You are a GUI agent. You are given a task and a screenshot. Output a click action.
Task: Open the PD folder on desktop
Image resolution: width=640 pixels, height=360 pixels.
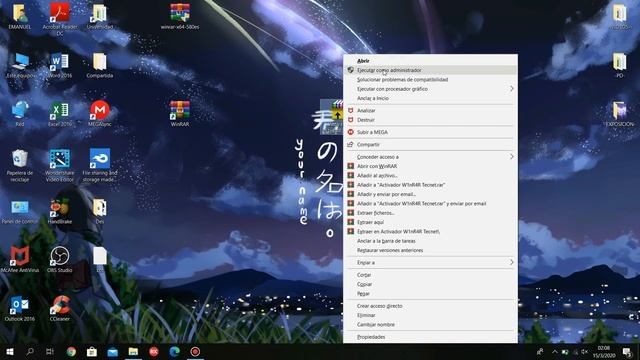click(x=620, y=65)
